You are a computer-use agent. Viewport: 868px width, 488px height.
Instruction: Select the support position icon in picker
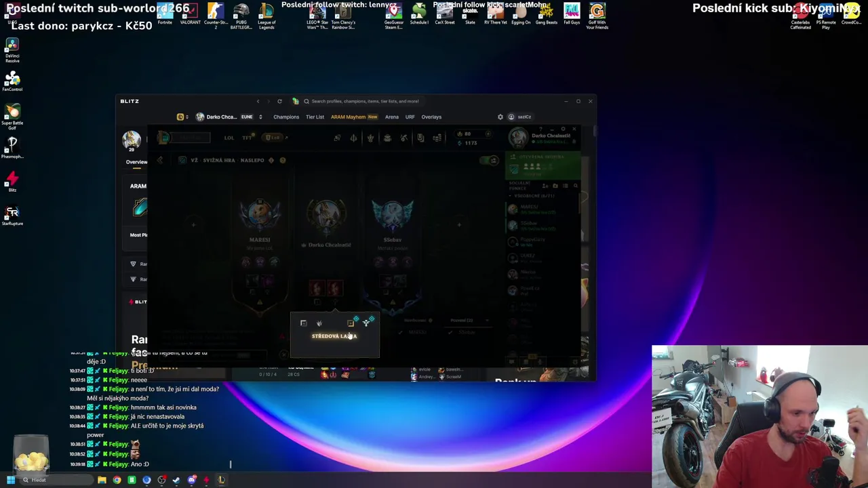pyautogui.click(x=367, y=323)
